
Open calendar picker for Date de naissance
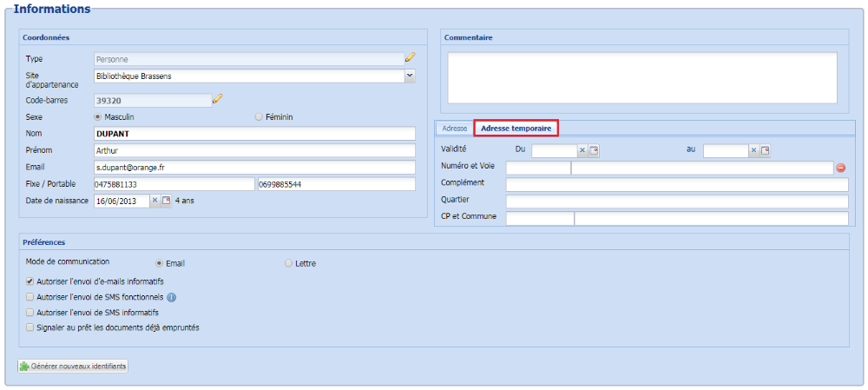[167, 201]
